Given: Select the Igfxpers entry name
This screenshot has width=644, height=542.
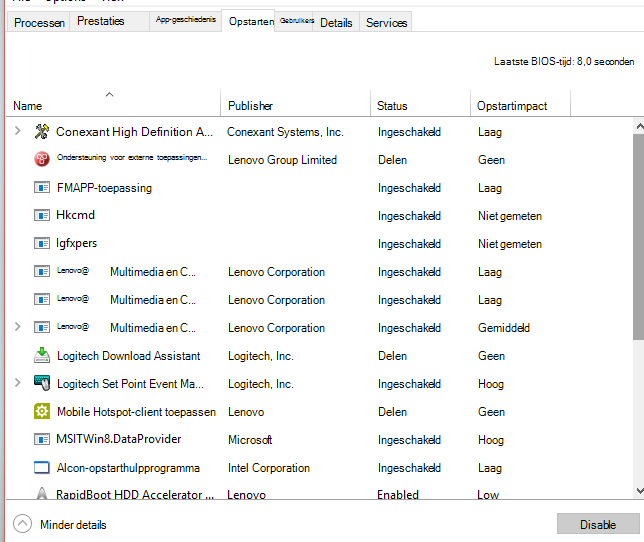Looking at the screenshot, I should [x=76, y=243].
